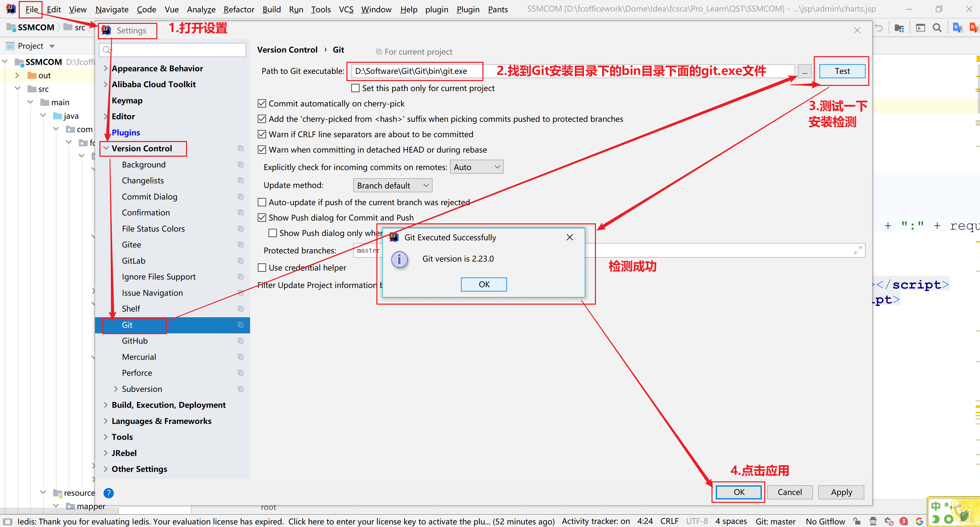Open the VCS menu
The width and height of the screenshot is (980, 527).
click(346, 9)
